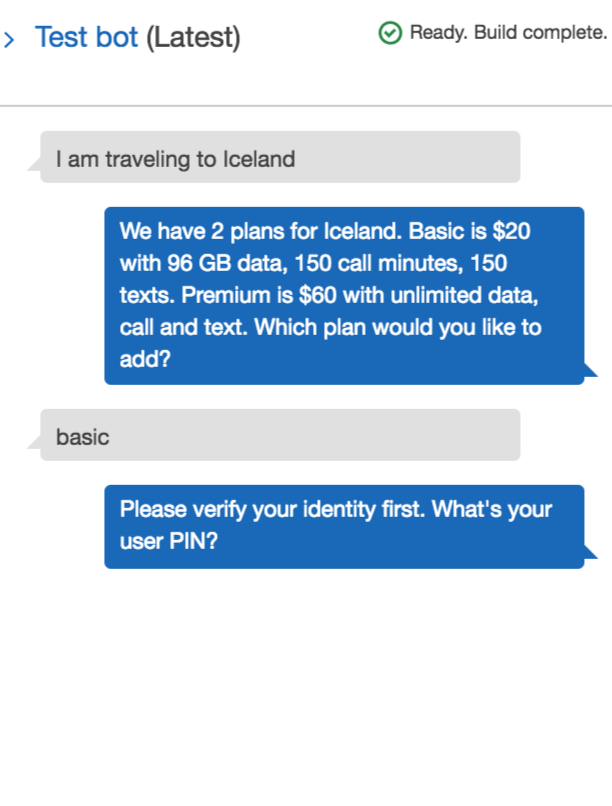Click the "$60" price in Premium plan text
The width and height of the screenshot is (612, 806).
[x=318, y=296]
